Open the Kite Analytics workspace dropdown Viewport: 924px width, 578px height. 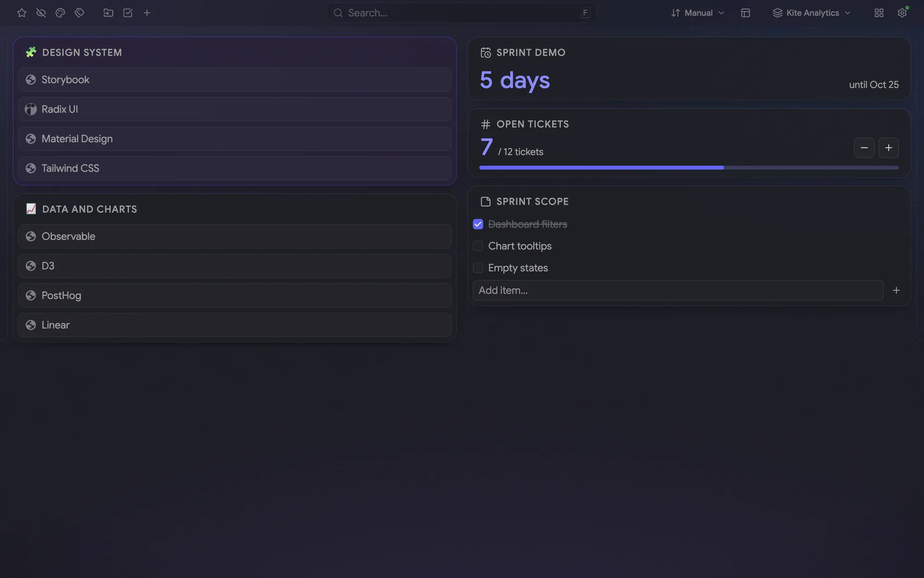[812, 13]
